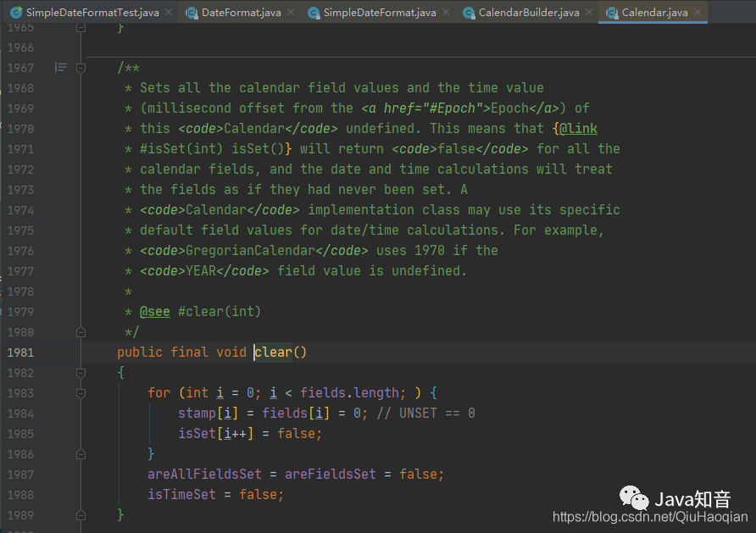
Task: Click fold end marker at line 1989
Action: tap(81, 515)
